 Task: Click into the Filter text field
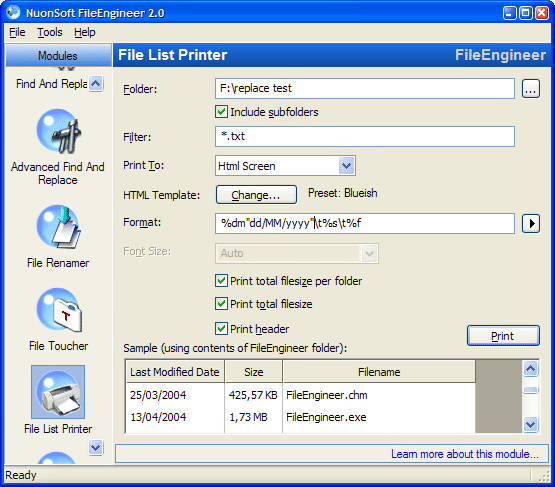pos(365,137)
